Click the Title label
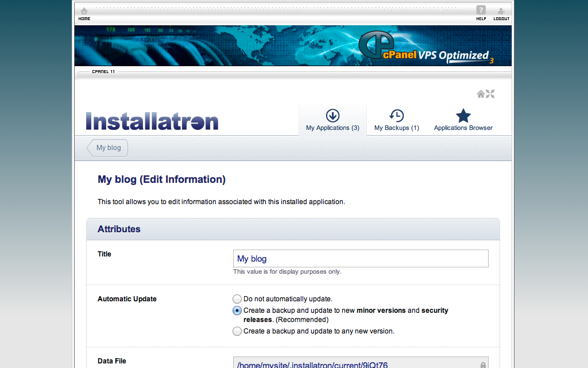Viewport: 588px width, 368px height. (105, 254)
